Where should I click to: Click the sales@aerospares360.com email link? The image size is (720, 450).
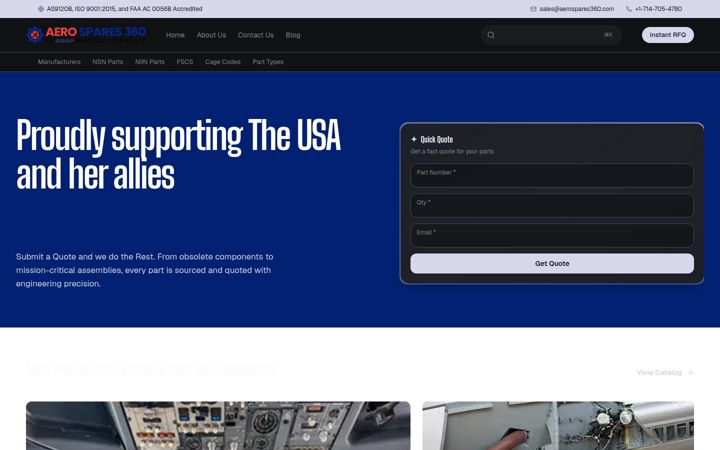(x=577, y=9)
